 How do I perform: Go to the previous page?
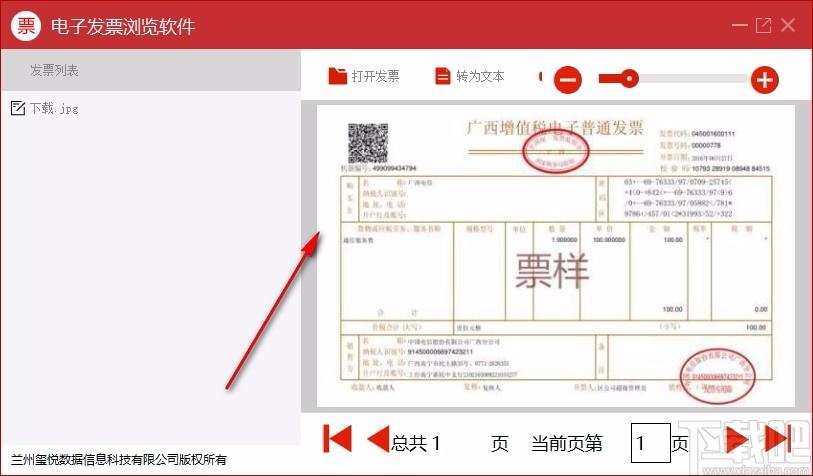378,438
